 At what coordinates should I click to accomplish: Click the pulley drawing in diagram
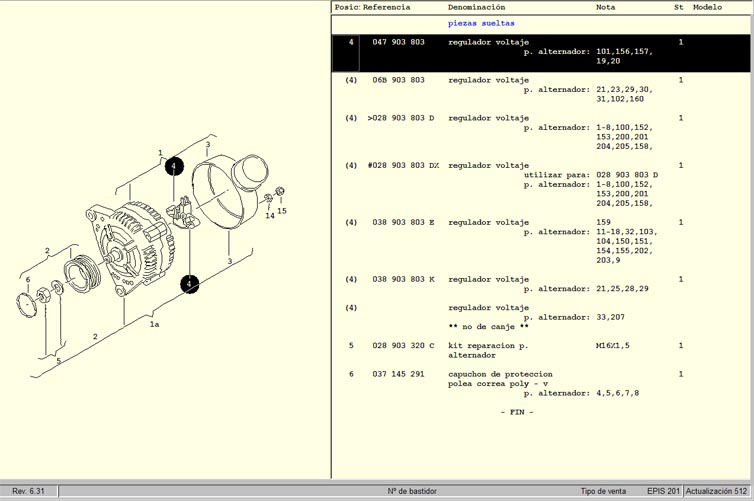pos(83,274)
